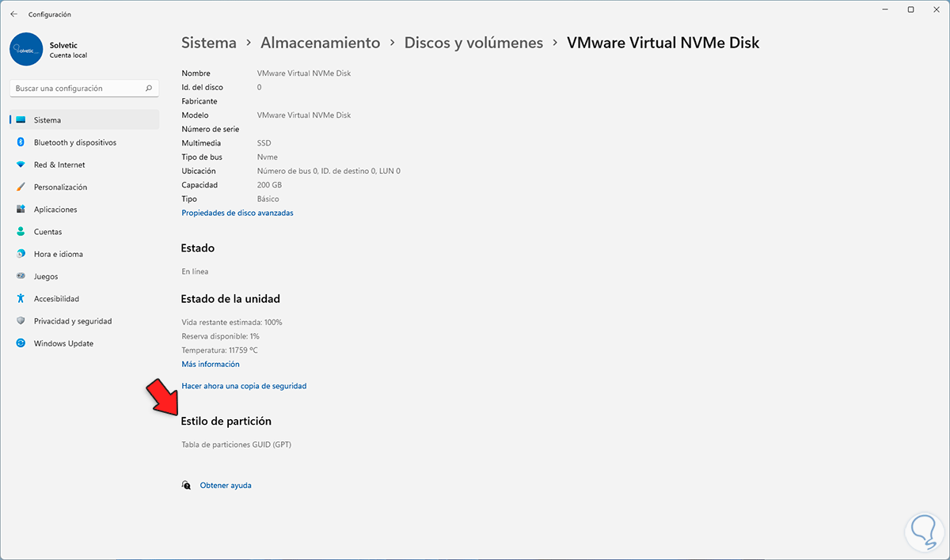This screenshot has height=560, width=950.
Task: Select the Sistema monitor icon
Action: coord(21,120)
